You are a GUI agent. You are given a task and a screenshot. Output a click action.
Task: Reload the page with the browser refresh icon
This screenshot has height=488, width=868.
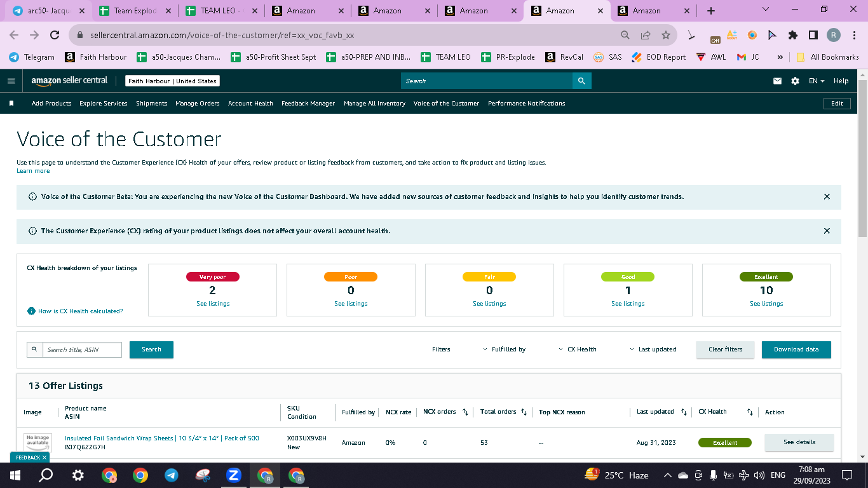pyautogui.click(x=55, y=35)
